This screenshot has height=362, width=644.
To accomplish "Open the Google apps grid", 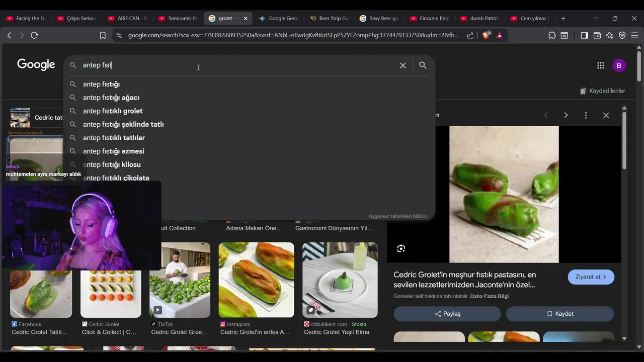I will tap(600, 65).
